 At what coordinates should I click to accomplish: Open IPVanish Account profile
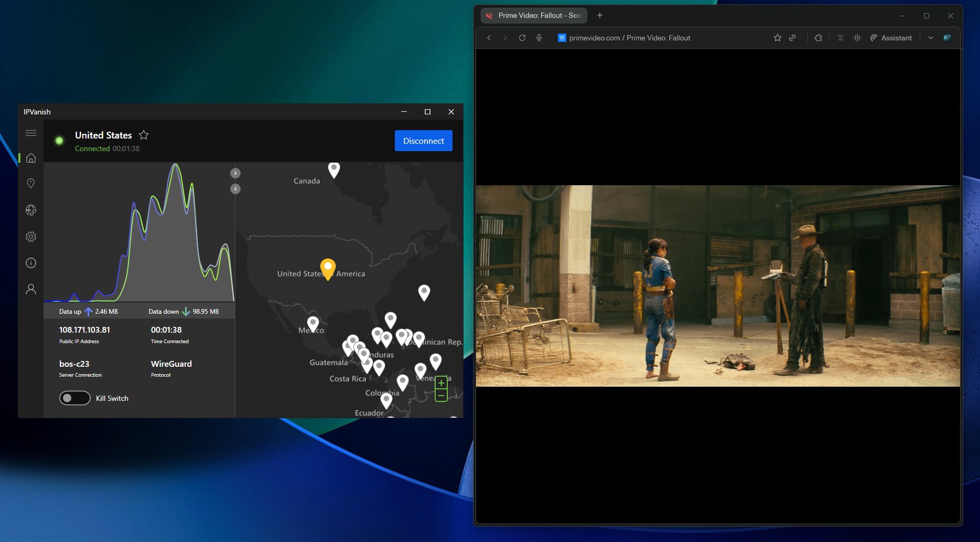pyautogui.click(x=31, y=289)
